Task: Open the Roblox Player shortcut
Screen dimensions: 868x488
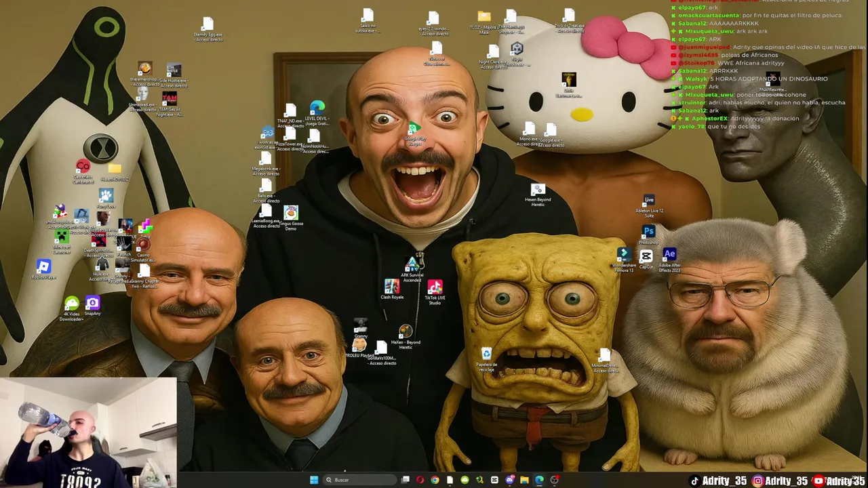Action: 43,267
